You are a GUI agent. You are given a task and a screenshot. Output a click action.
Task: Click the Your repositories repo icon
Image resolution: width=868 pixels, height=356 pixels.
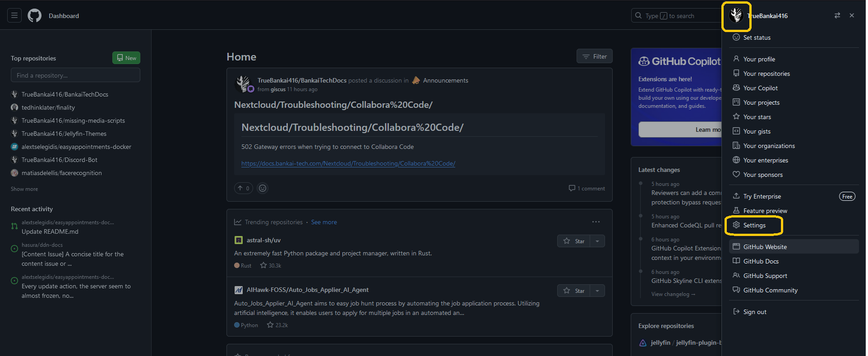(736, 74)
